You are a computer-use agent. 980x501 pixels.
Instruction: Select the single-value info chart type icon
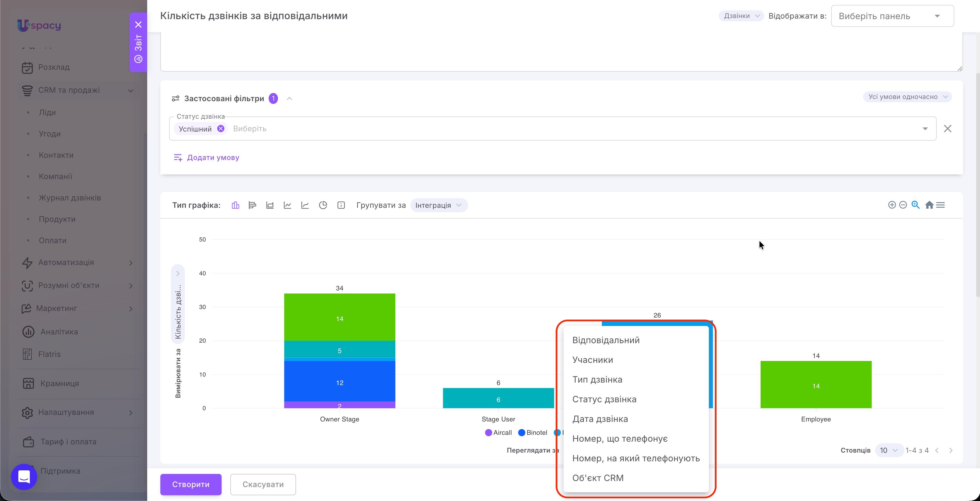[x=341, y=205]
